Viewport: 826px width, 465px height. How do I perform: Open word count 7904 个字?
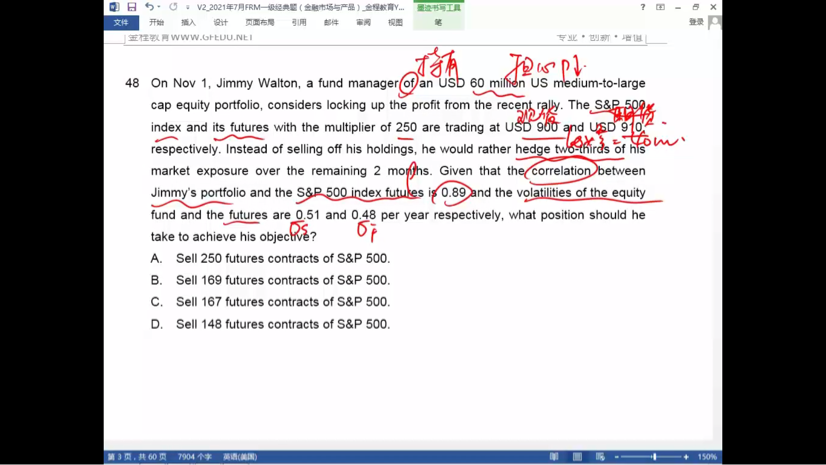(x=194, y=457)
